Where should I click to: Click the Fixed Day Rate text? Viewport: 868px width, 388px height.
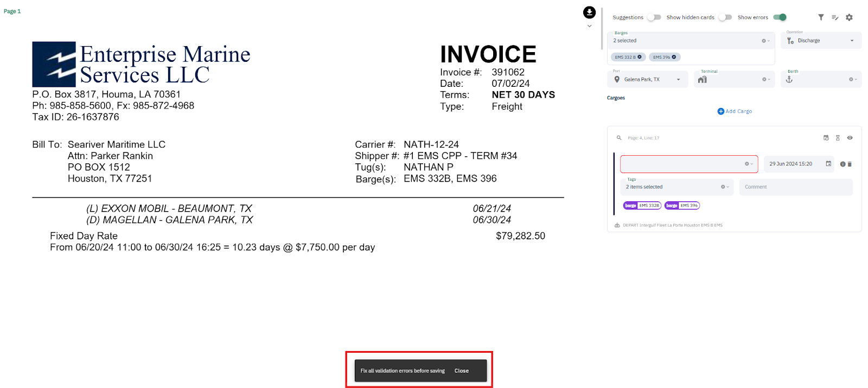(x=84, y=236)
